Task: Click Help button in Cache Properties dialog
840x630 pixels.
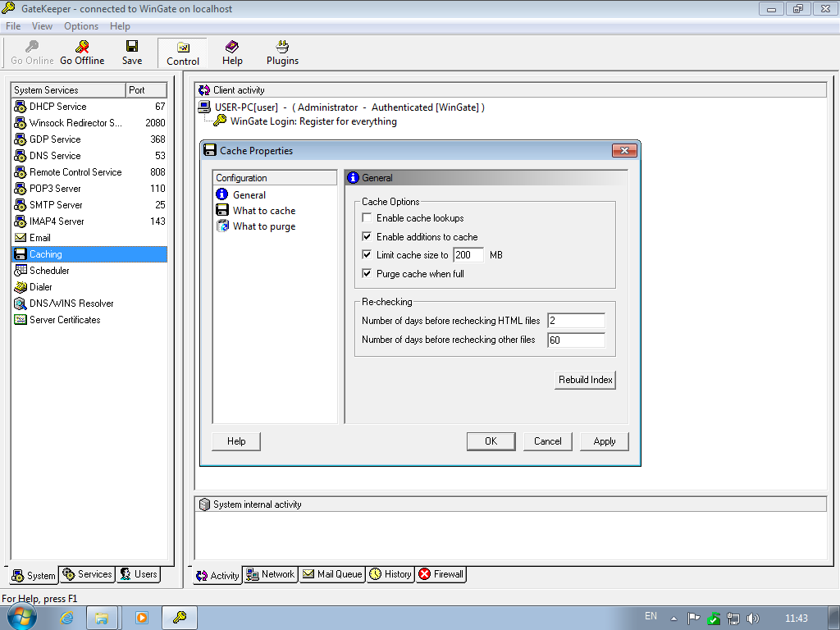Action: [x=236, y=441]
